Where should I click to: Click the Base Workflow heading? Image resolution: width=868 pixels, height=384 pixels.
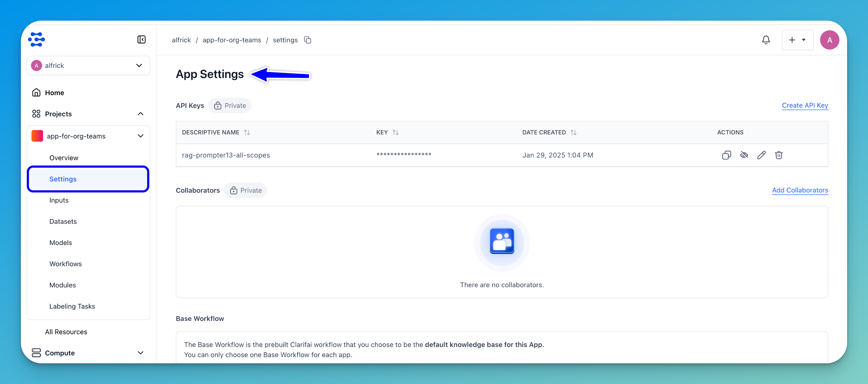(x=200, y=318)
